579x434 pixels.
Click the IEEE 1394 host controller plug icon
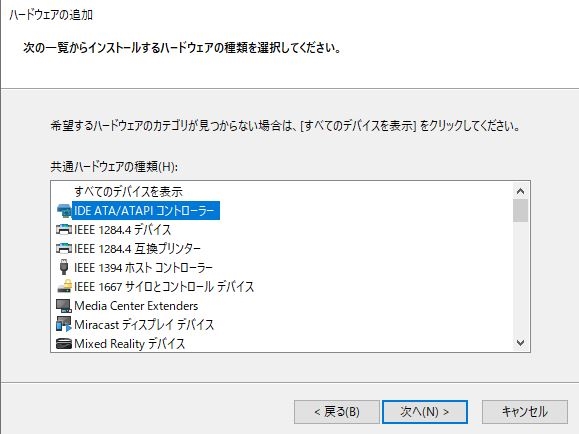[x=64, y=267]
